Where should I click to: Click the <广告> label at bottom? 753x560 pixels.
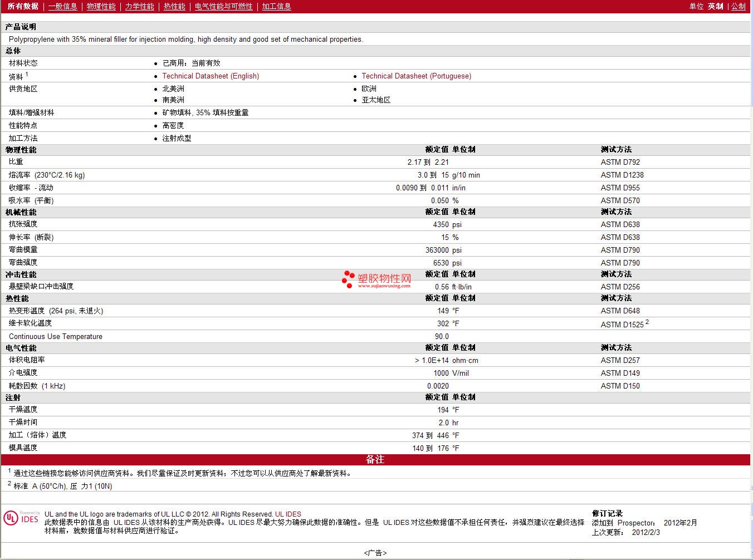click(375, 553)
